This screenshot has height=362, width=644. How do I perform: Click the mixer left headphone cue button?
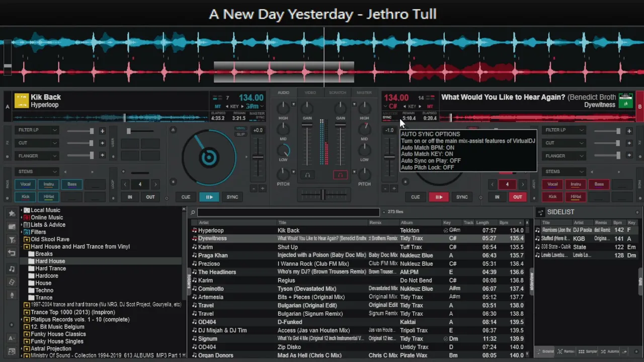click(x=307, y=175)
